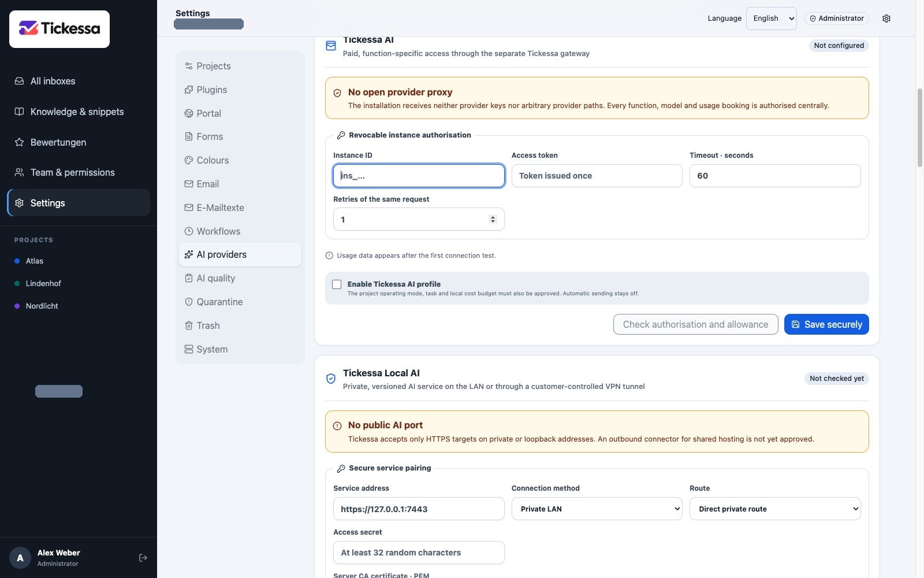Click the Tickessa logo

click(59, 29)
